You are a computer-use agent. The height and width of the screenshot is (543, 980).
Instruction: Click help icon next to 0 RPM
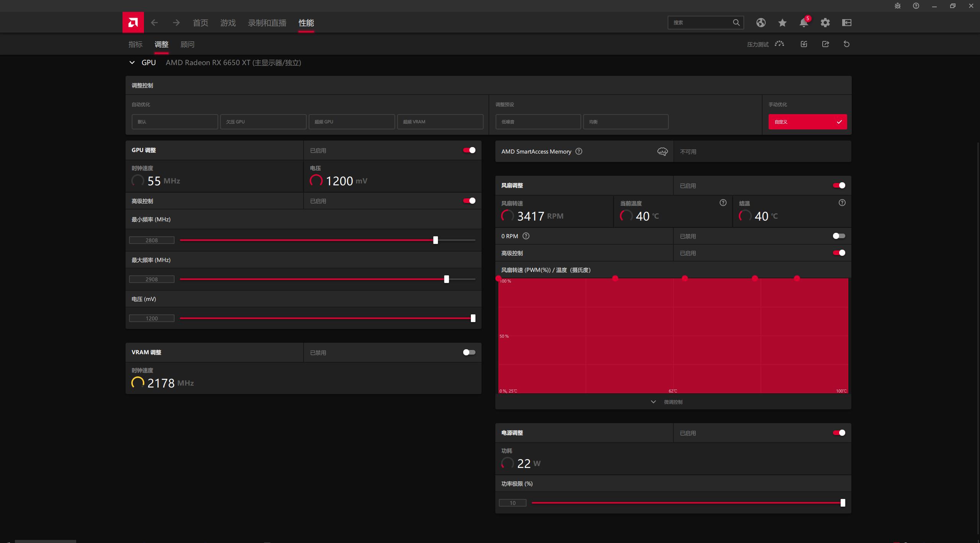point(526,236)
